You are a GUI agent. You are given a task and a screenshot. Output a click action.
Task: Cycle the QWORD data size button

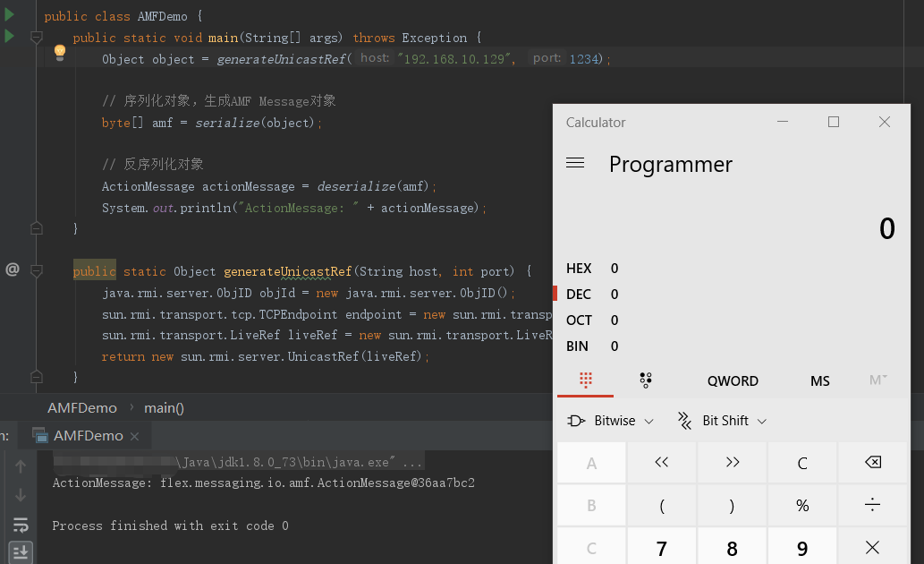[733, 380]
